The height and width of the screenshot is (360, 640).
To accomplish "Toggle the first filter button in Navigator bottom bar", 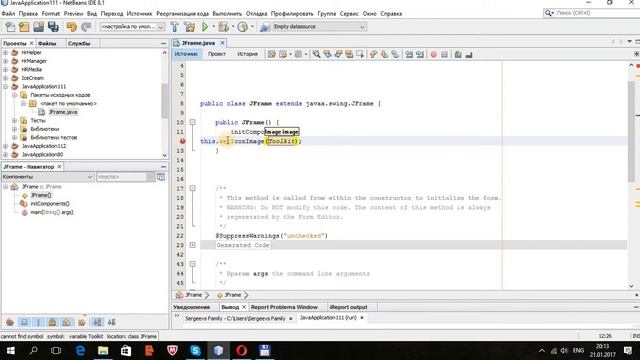I will (10, 322).
